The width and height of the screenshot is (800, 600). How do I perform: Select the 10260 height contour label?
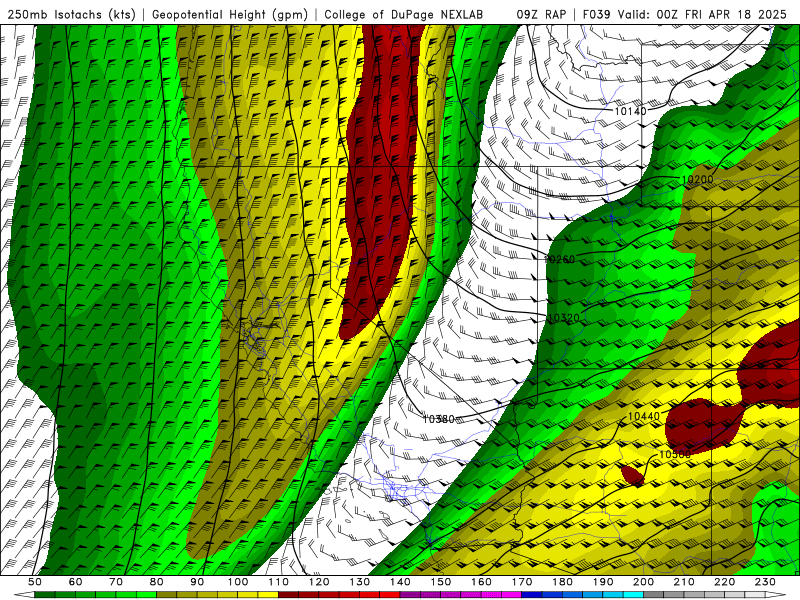[x=560, y=259]
